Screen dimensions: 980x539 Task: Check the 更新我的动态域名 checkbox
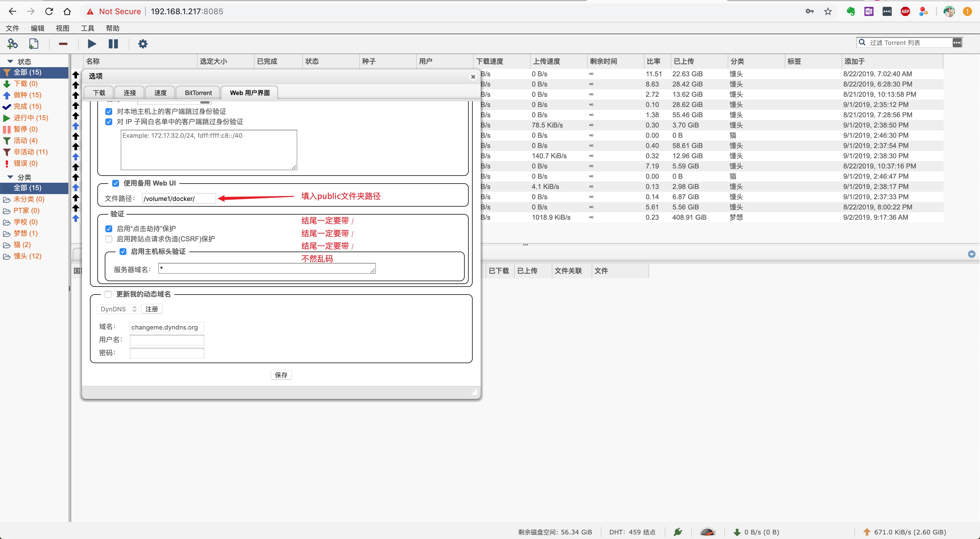click(108, 294)
